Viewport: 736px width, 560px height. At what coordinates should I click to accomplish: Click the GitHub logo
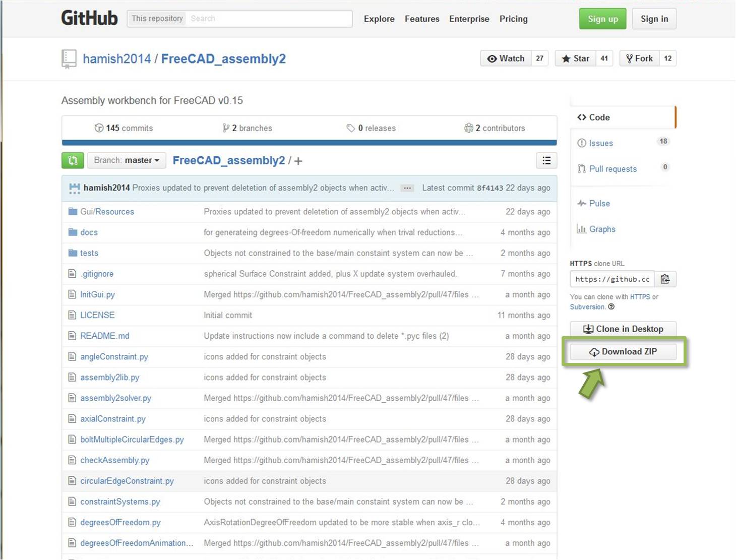pos(89,18)
